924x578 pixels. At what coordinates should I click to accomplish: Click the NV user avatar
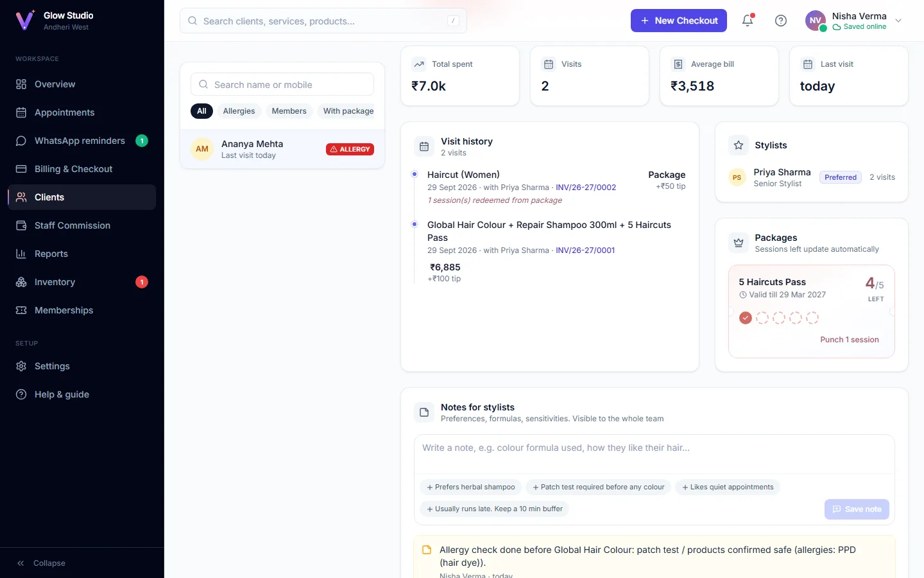pos(816,21)
